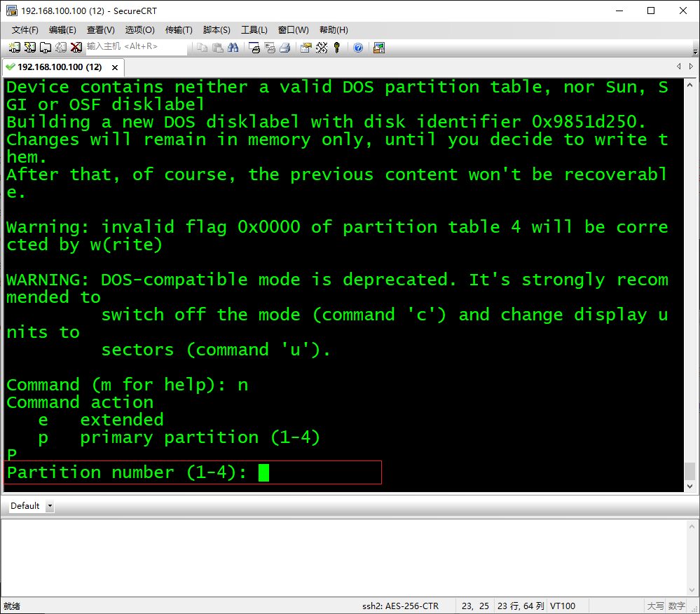Click terminal scrollbar up arrow
Screen dimensions: 700x614
tap(689, 84)
